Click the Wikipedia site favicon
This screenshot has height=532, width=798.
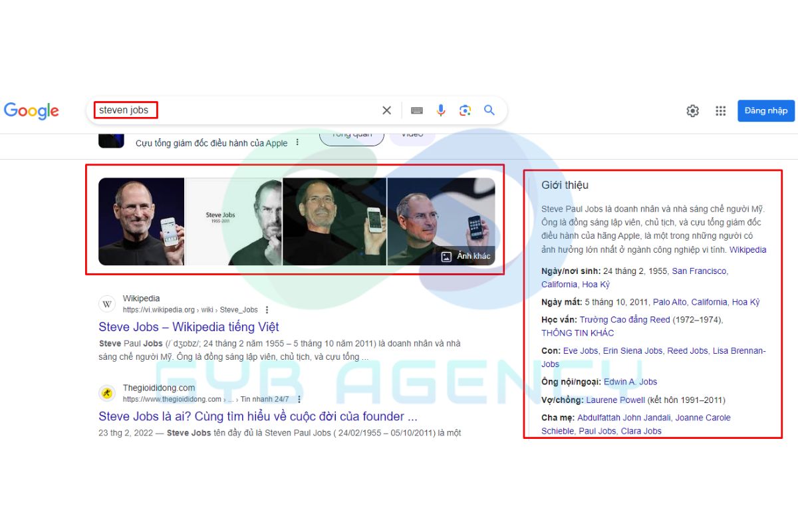point(107,304)
